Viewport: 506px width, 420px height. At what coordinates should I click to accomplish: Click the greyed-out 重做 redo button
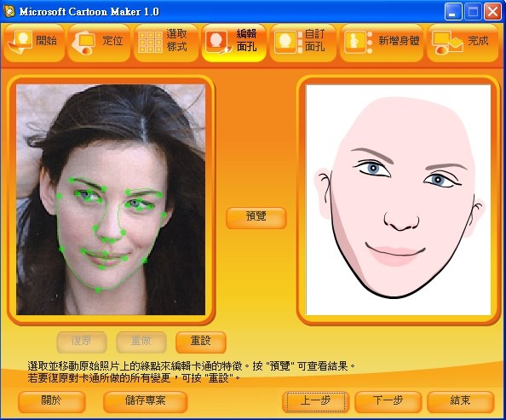(x=141, y=342)
